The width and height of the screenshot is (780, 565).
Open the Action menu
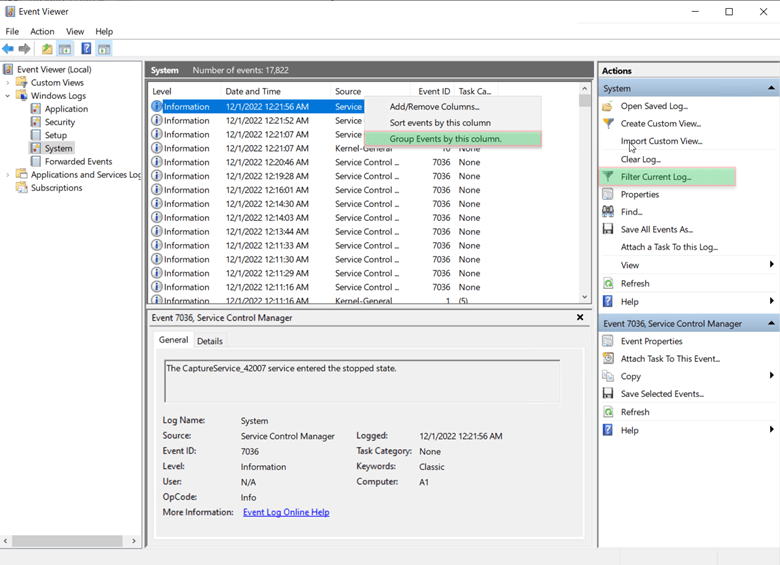pos(42,31)
